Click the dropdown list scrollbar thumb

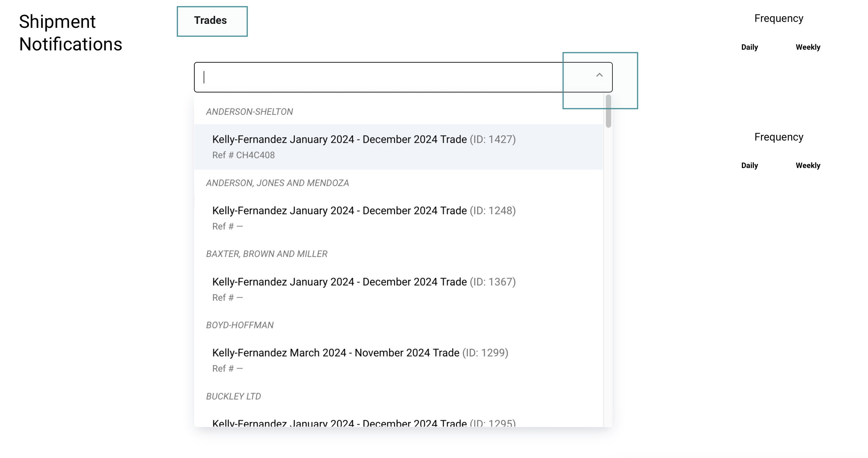point(608,111)
